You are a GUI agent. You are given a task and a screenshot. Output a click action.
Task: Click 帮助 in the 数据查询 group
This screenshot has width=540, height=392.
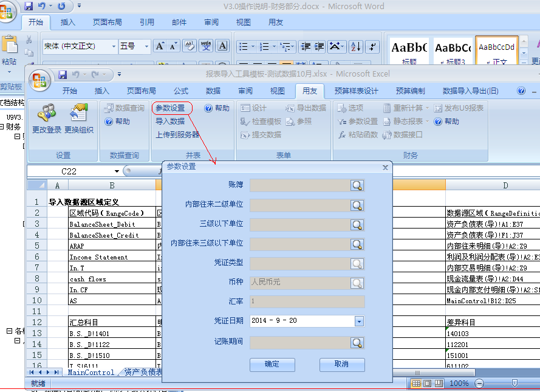click(x=117, y=122)
